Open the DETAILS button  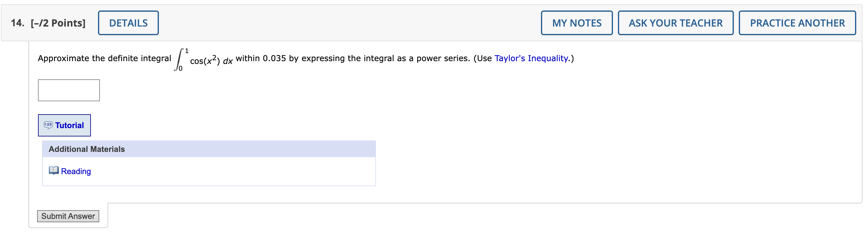pos(128,23)
